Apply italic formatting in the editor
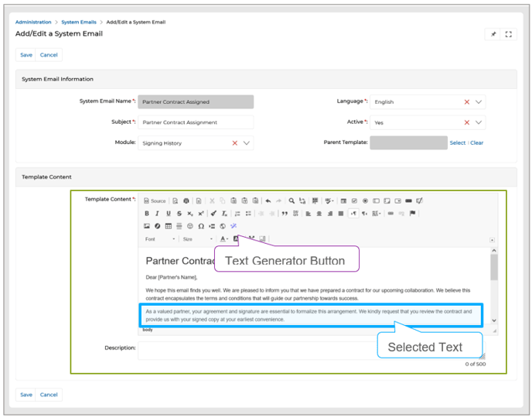Viewport: 532px width, 418px height. tap(158, 214)
